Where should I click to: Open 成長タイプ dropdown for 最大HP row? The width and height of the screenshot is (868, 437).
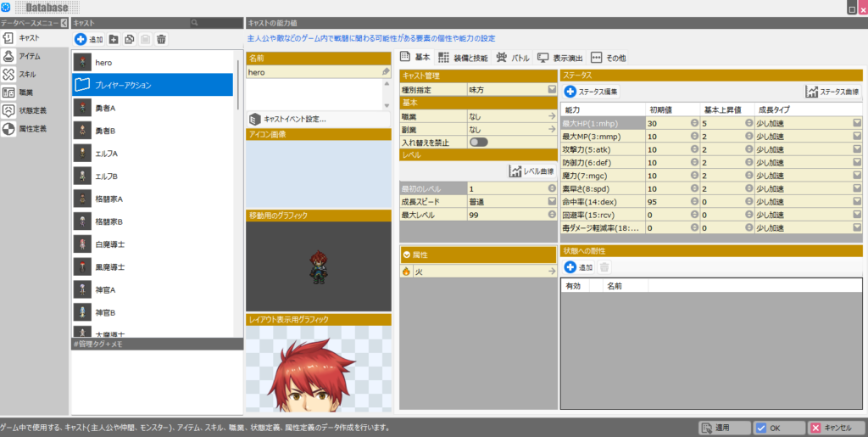click(x=857, y=123)
